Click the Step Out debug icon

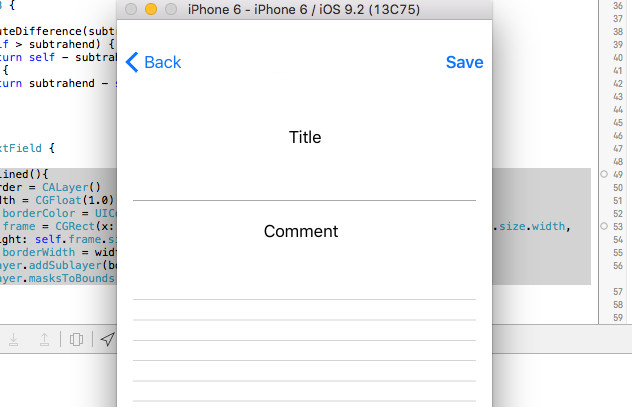(44, 339)
